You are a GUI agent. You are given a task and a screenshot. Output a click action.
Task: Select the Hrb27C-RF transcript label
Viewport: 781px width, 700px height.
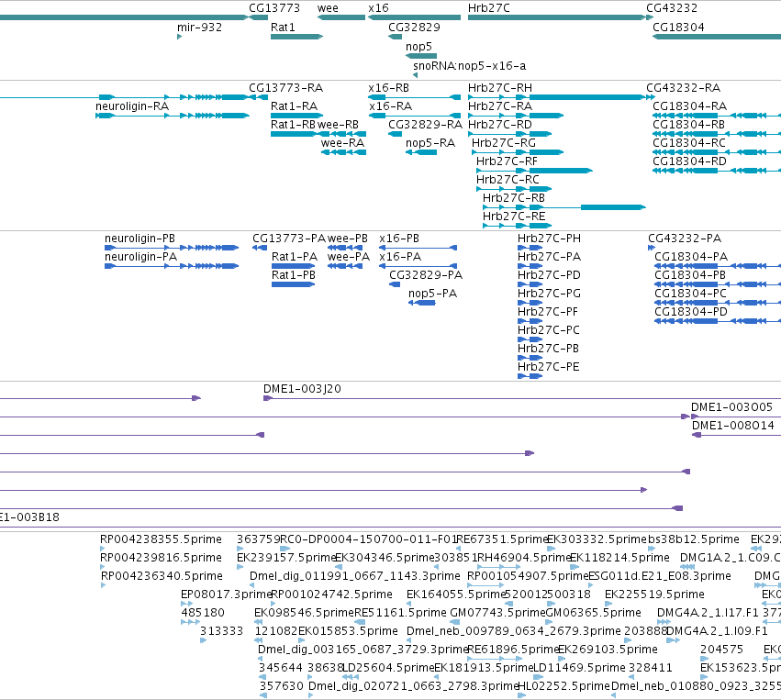(507, 161)
